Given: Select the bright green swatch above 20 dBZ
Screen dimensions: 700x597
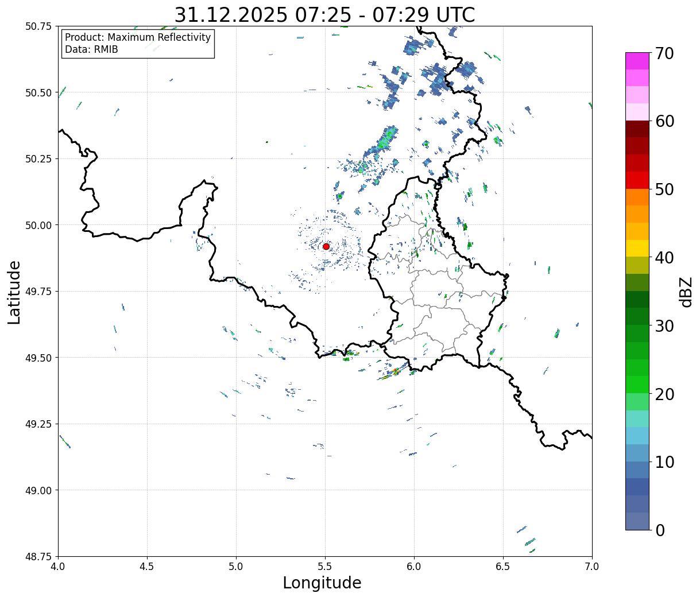Looking at the screenshot, I should (x=637, y=384).
